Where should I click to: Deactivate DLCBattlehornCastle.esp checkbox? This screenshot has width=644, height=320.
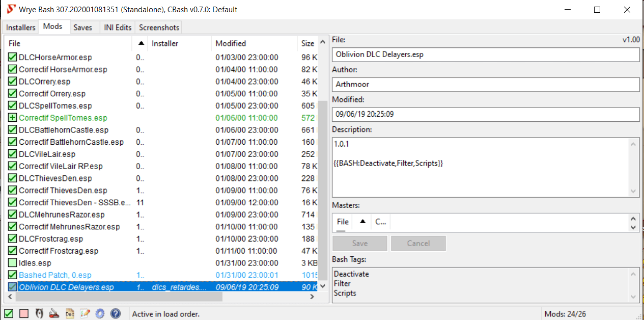(x=13, y=130)
